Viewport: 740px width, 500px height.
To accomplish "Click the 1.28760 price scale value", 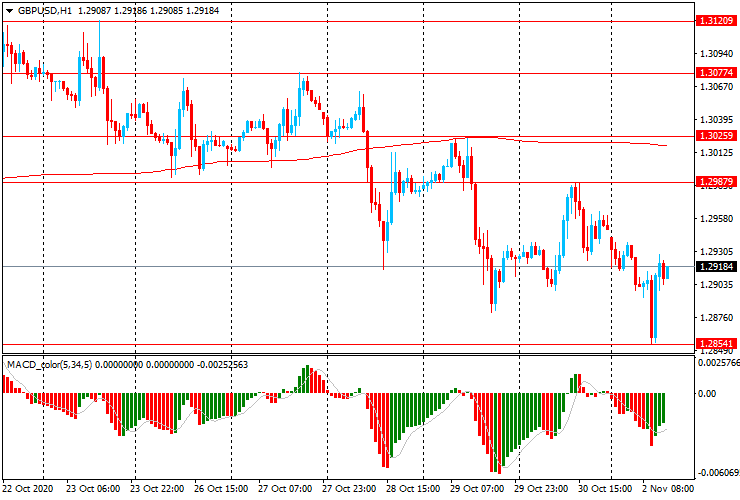I will 717,318.
